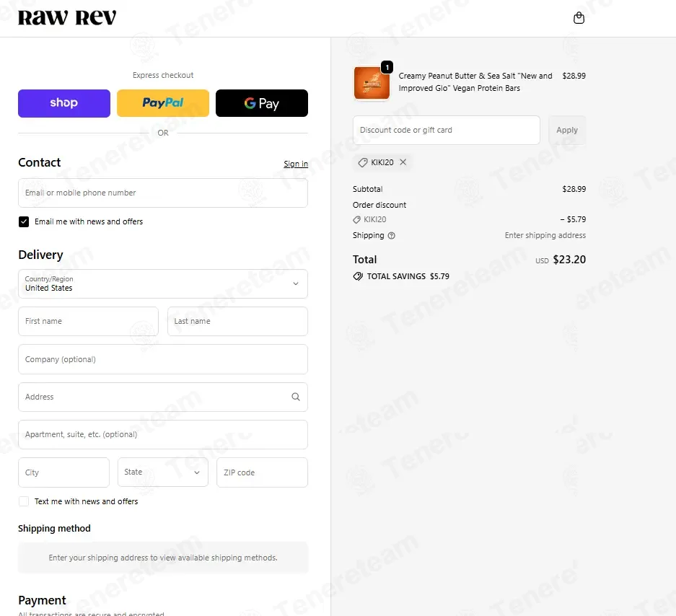Uncheck Email me with news and offers
The height and width of the screenshot is (616, 676).
click(x=24, y=221)
